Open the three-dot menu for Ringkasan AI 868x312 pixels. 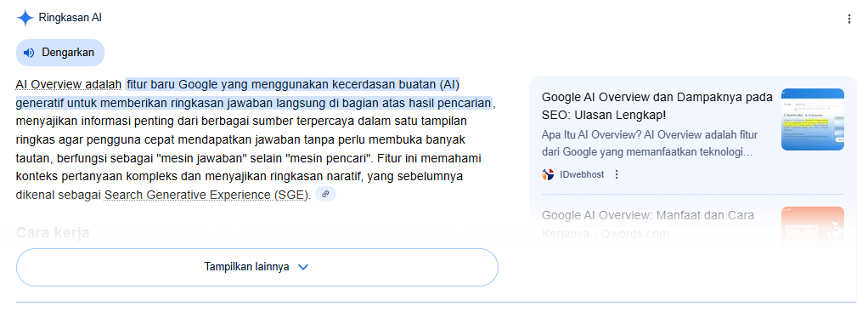pyautogui.click(x=849, y=19)
